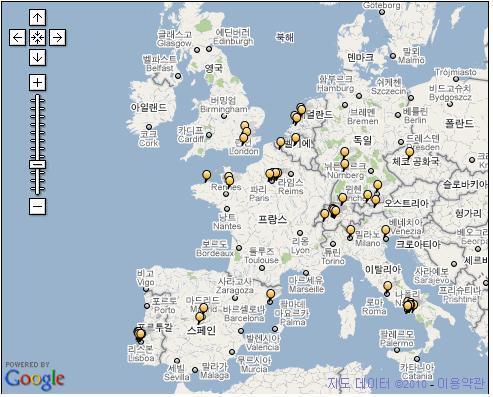Click the Nantes city dot
The width and height of the screenshot is (493, 397).
point(227,209)
